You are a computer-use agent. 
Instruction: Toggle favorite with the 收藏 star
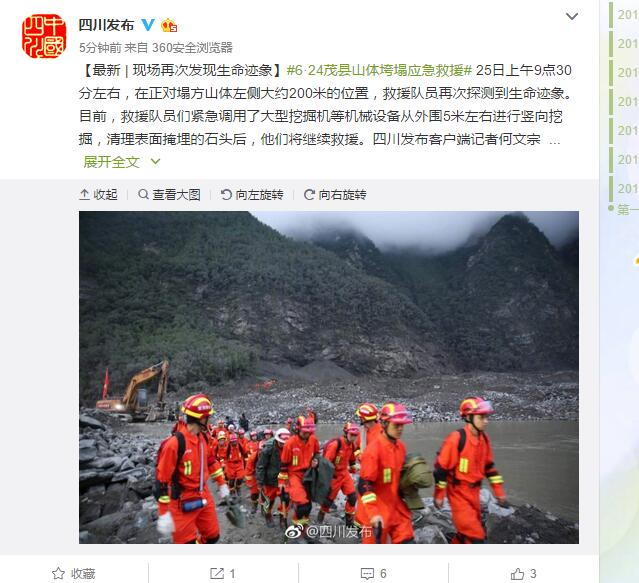pos(73,574)
